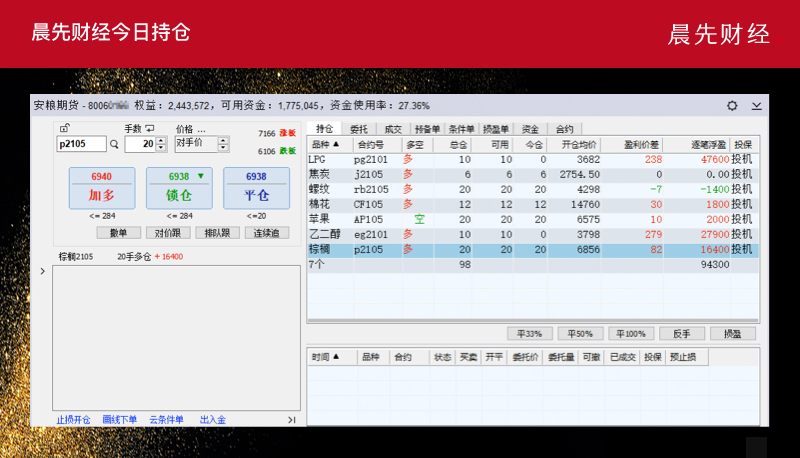The image size is (800, 458).
Task: Click the >| arrow at panel bottom
Action: tap(291, 420)
